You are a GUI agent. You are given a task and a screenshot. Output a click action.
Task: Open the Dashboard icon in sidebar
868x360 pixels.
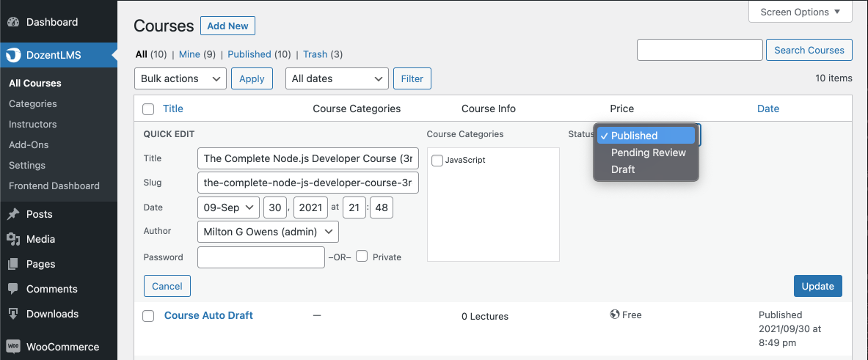click(x=13, y=23)
